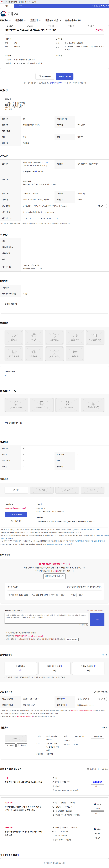Select the 개인 tab in top bar

point(7,6)
